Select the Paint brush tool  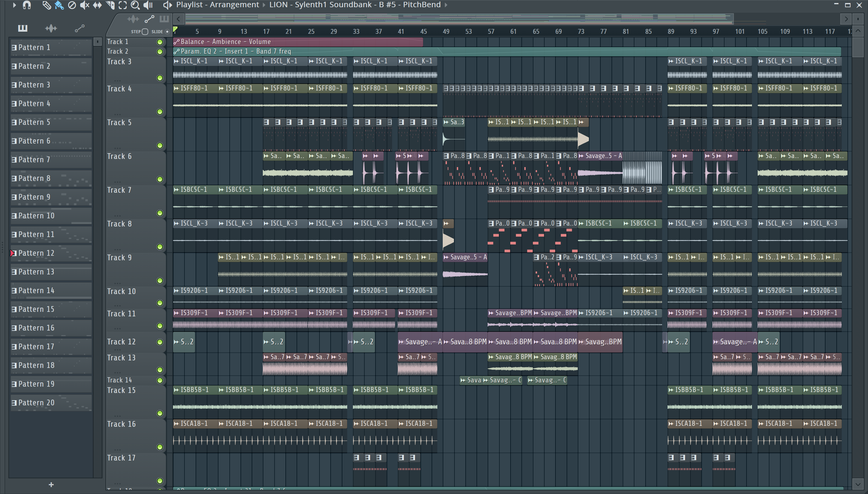[59, 5]
